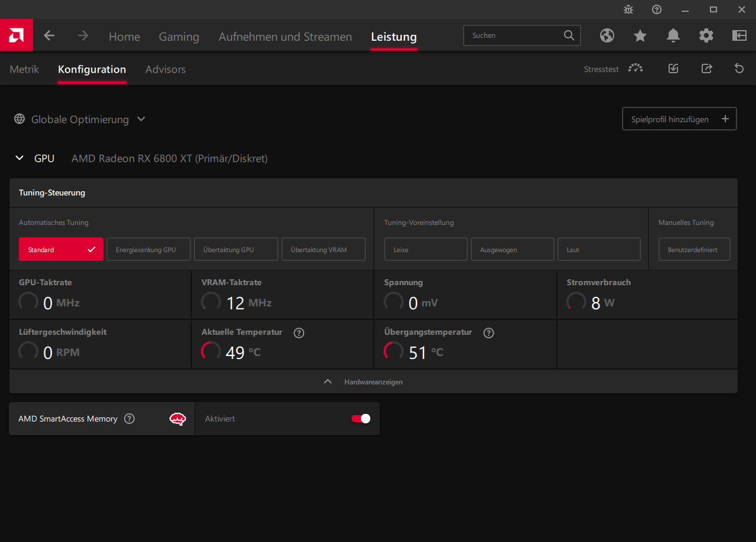This screenshot has height=542, width=756.
Task: Choose the Leise tuning preset
Action: (426, 249)
